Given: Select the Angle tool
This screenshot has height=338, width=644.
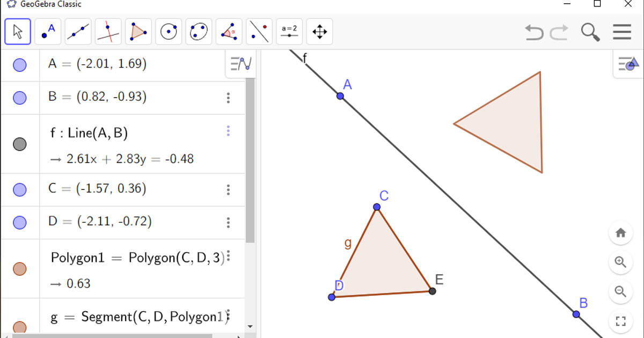Looking at the screenshot, I should (229, 32).
